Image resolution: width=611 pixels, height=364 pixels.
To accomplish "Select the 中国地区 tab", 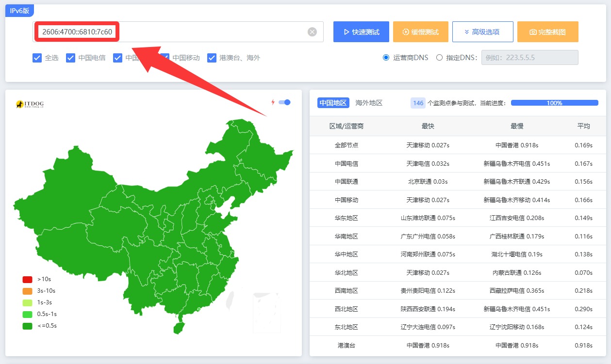I will [x=333, y=103].
